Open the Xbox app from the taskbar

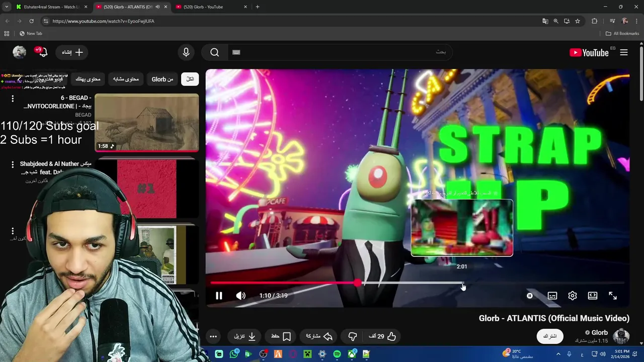tap(352, 354)
